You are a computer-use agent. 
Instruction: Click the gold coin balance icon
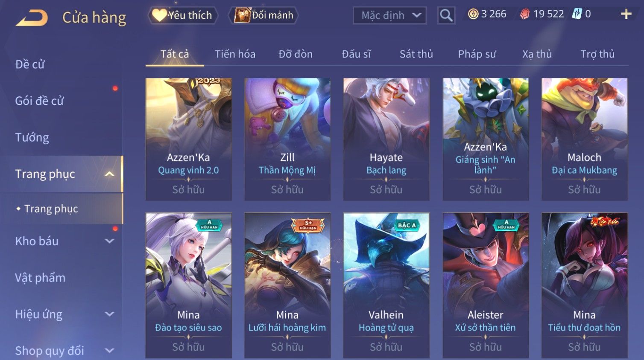click(473, 14)
